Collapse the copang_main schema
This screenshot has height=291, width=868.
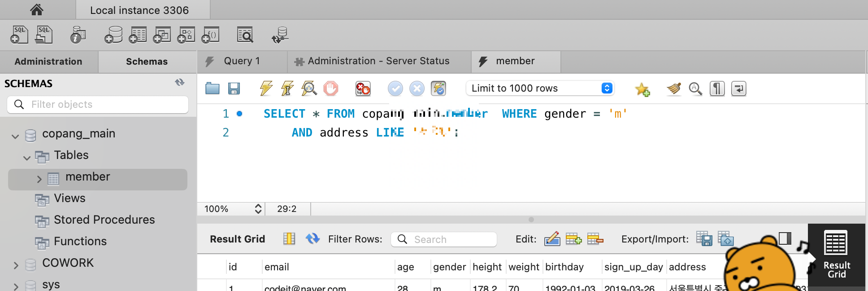[x=15, y=136]
